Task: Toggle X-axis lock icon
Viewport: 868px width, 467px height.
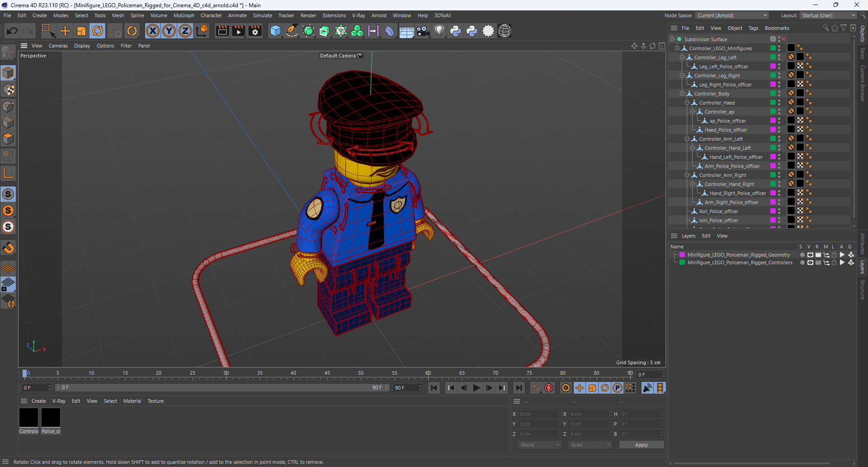Action: click(x=153, y=31)
